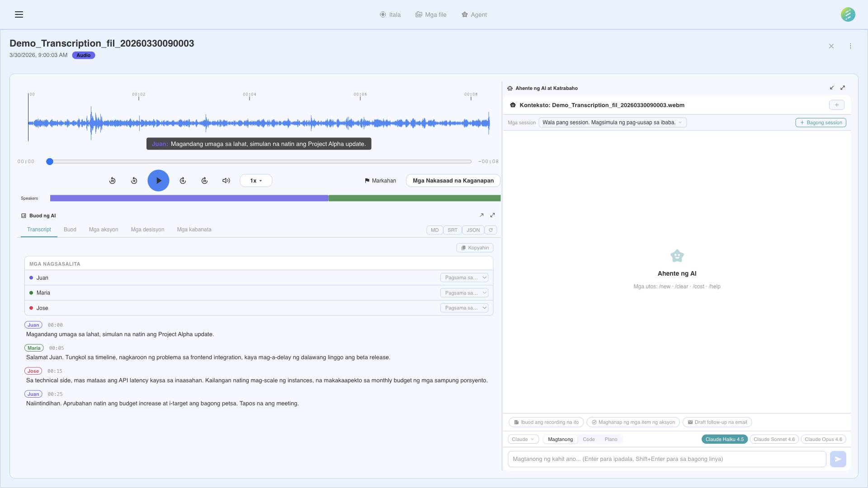868x488 pixels.
Task: Select the Claude Haiku 4.5 model
Action: 724,439
